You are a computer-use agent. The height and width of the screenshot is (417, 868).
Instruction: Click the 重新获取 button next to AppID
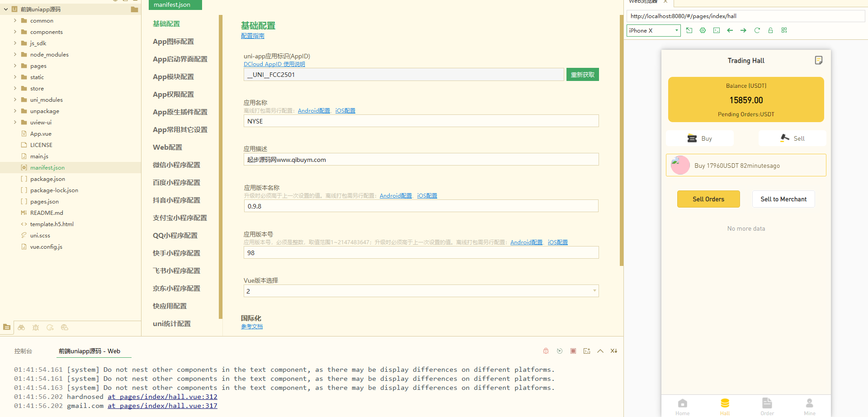pos(582,75)
